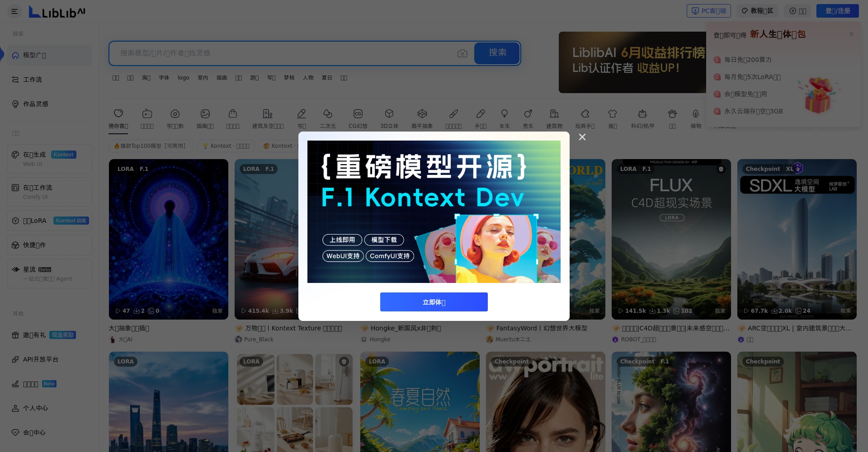The width and height of the screenshot is (868, 452).
Task: Click the blue button under the Kontext banner
Action: tap(434, 302)
